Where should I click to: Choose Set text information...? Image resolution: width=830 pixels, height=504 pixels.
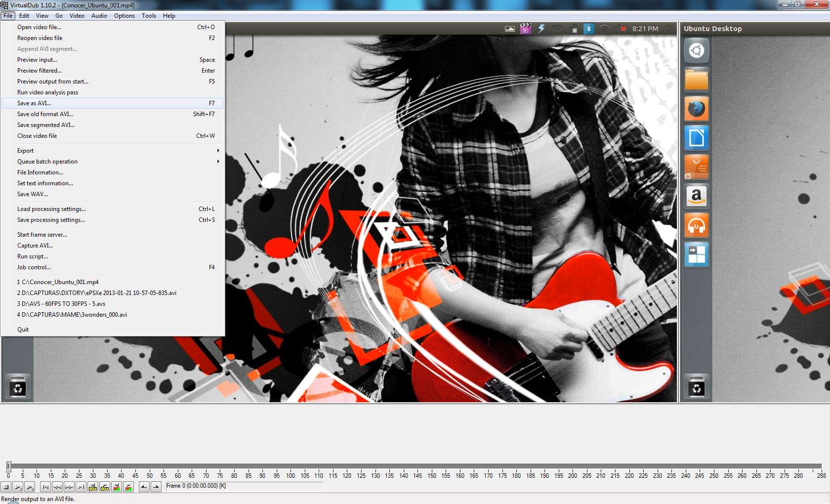pyautogui.click(x=113, y=183)
